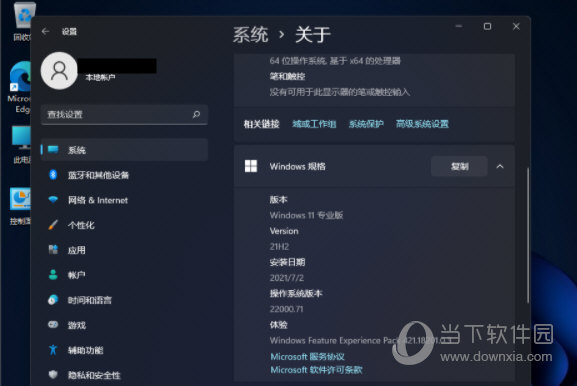This screenshot has height=386, width=577.
Task: Click the Bluetooth icon in sidebar
Action: (x=53, y=175)
